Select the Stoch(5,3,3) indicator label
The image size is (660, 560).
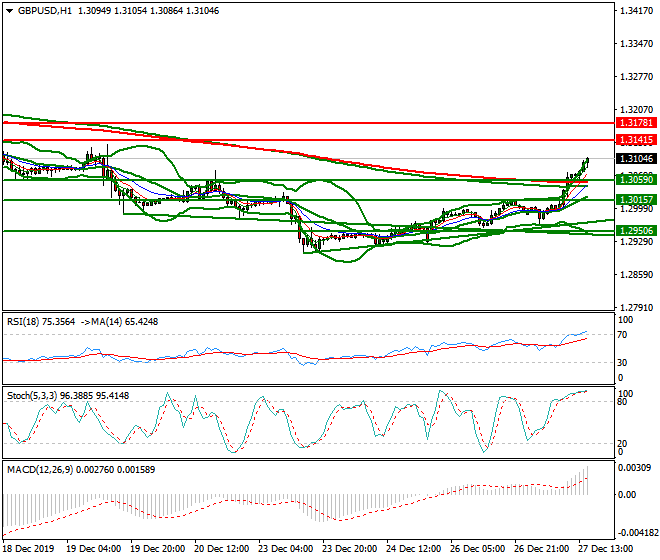[x=68, y=396]
